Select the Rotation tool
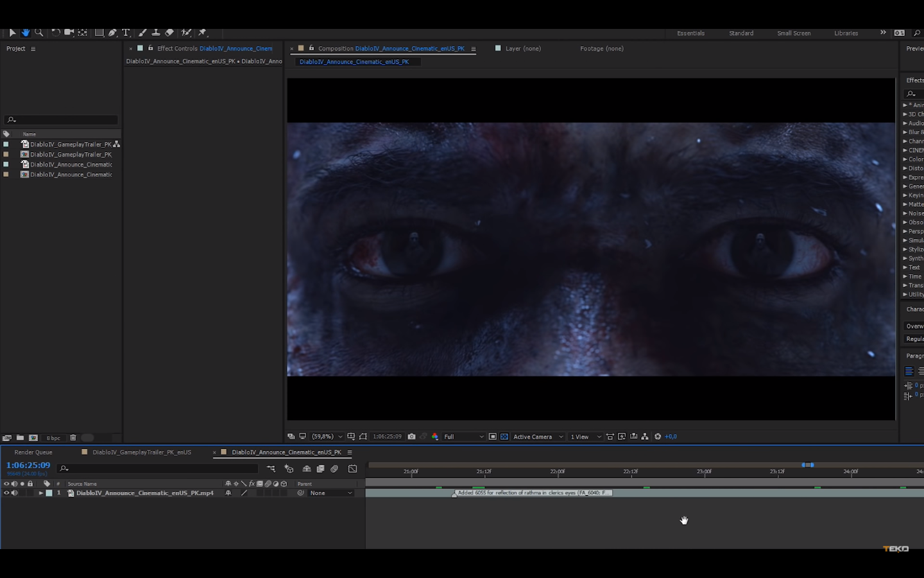The height and width of the screenshot is (578, 924). point(56,33)
